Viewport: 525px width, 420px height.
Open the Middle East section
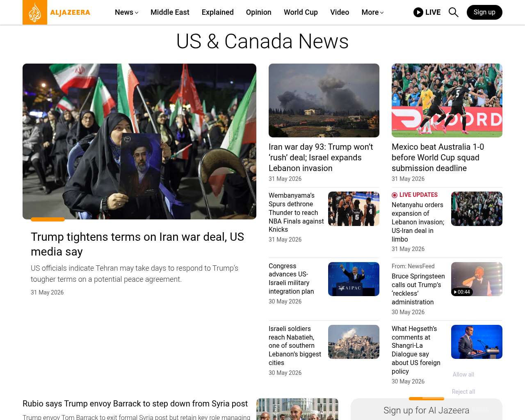click(x=170, y=12)
